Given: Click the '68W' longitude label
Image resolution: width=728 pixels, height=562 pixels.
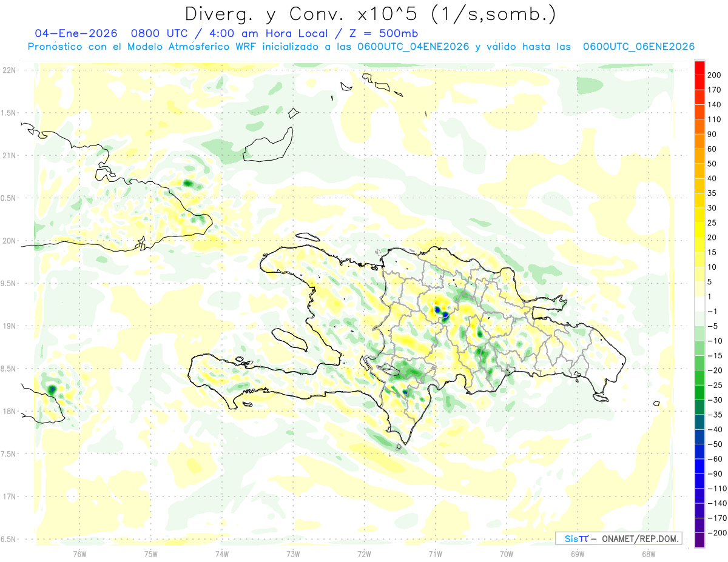Looking at the screenshot, I should [648, 553].
